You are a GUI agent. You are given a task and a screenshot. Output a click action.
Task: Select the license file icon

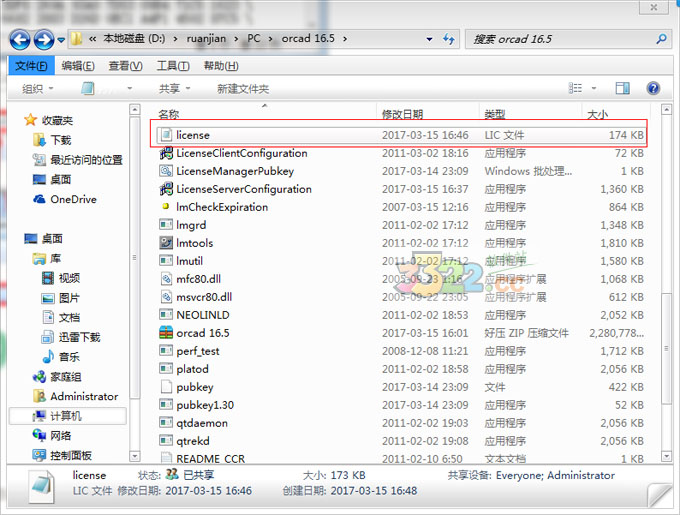(x=166, y=135)
